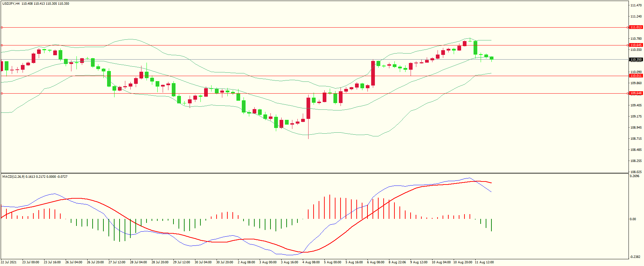The height and width of the screenshot is (266, 644).
Task: Click the 108.715 price axis value
Action: point(636,139)
